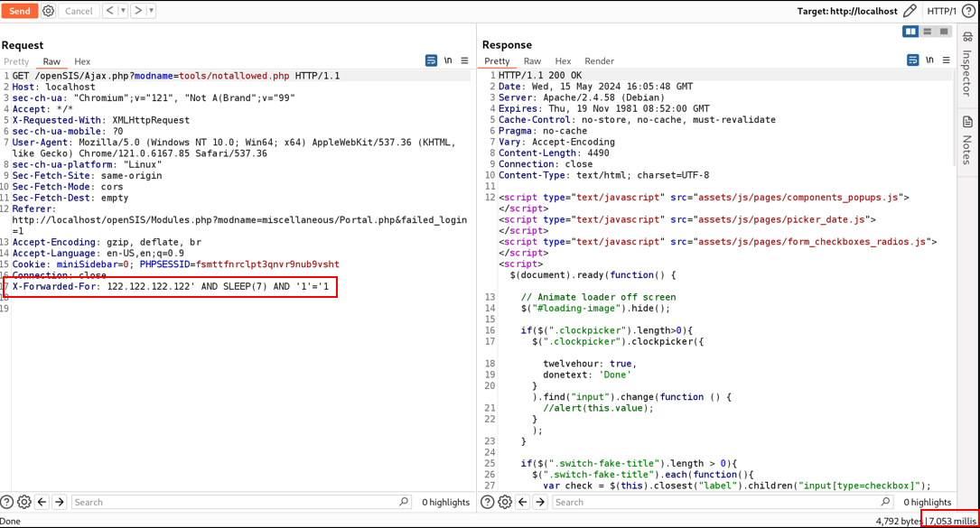The image size is (980, 528).
Task: Open Response search help icon
Action: [488, 502]
